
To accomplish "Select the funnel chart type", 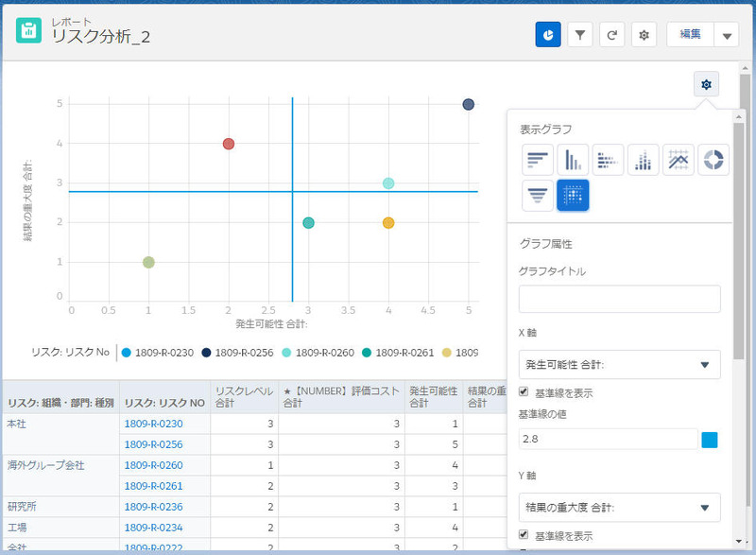I will [x=536, y=197].
